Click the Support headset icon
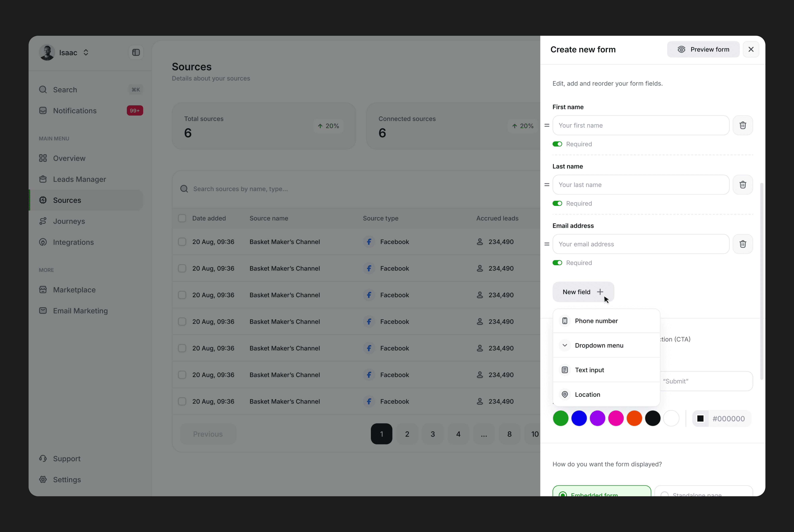The image size is (794, 532). (x=43, y=459)
